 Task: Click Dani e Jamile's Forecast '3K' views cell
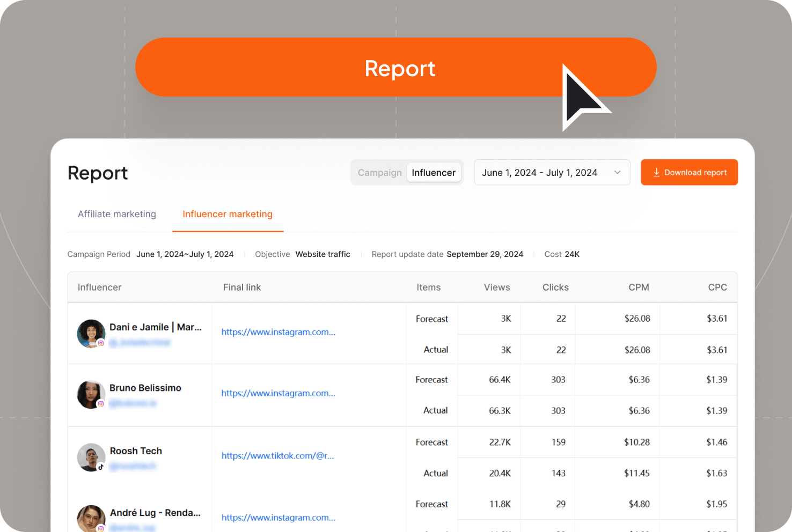tap(506, 319)
